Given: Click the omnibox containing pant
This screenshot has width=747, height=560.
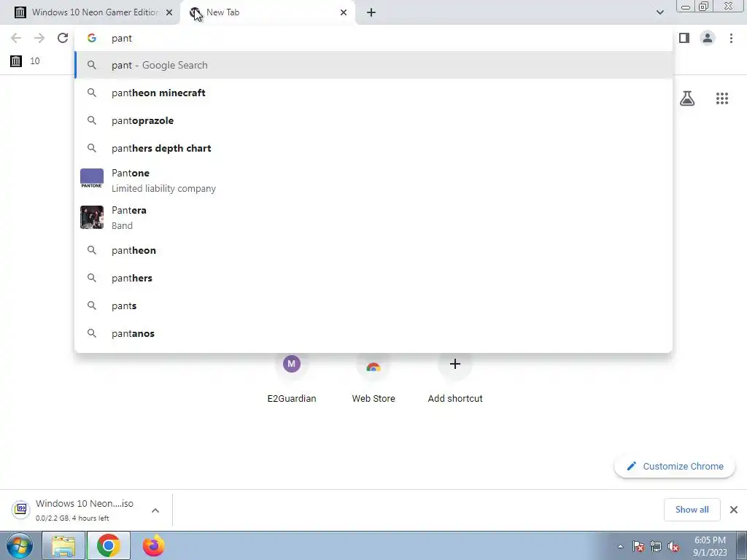Looking at the screenshot, I should click(x=373, y=38).
